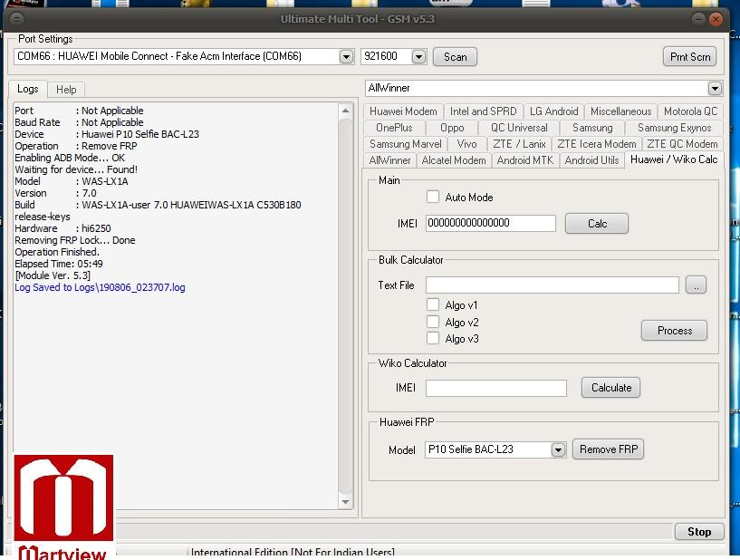Toggle the Algo v2 checkbox
740x560 pixels.
click(x=433, y=322)
